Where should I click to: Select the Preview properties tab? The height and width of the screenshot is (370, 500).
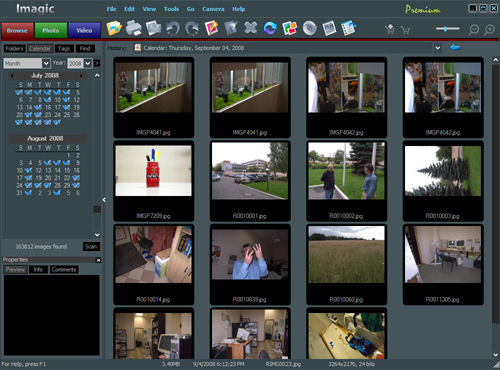point(16,269)
